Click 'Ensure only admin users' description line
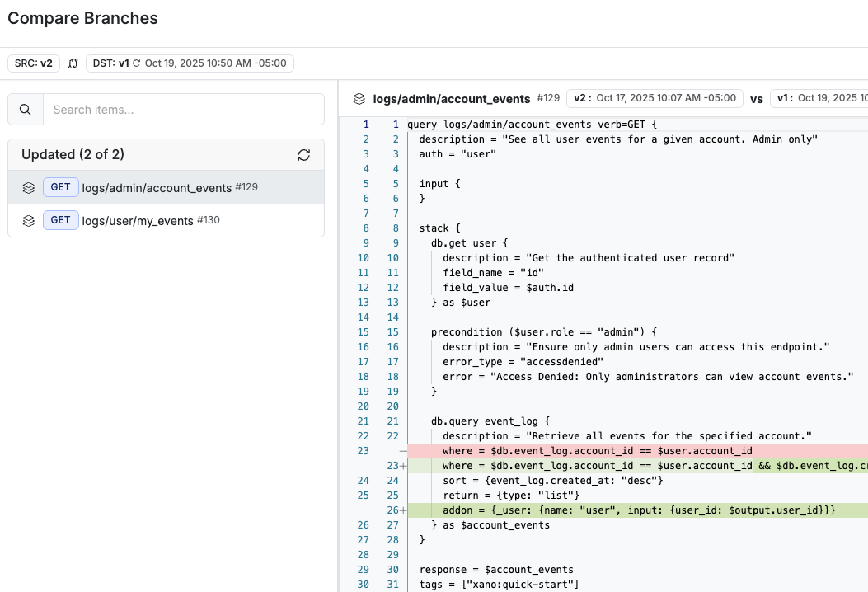The image size is (868, 592). point(636,347)
